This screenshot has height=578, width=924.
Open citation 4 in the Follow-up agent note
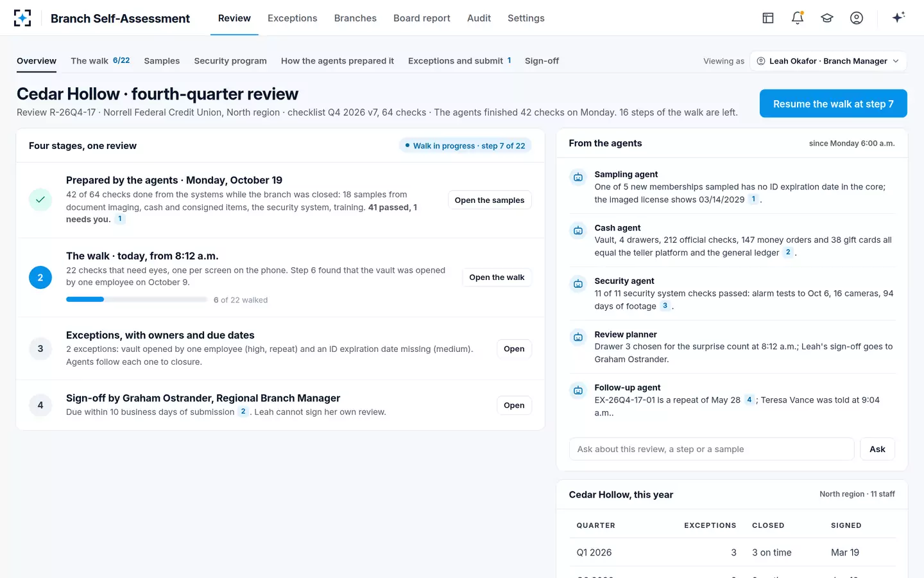click(x=749, y=399)
